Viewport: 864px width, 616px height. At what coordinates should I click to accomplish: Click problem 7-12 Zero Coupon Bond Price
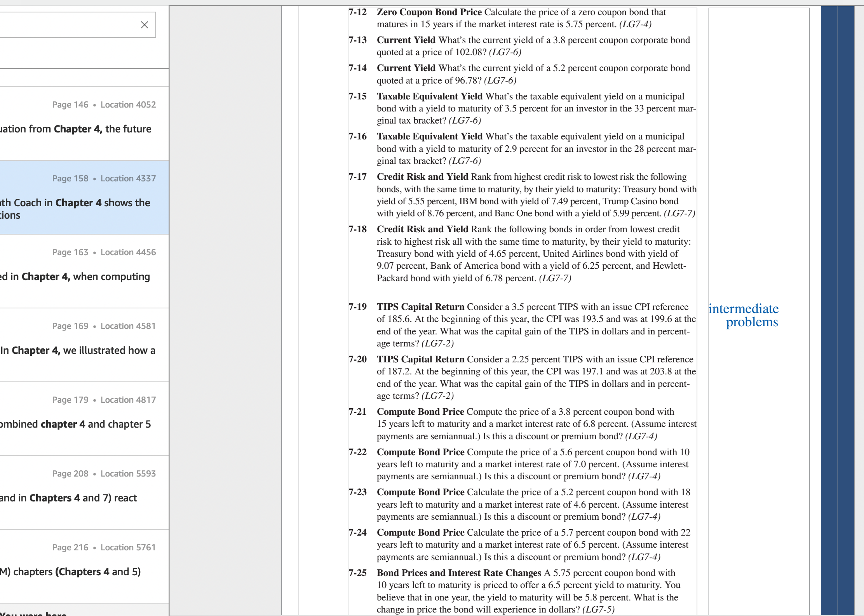click(x=429, y=12)
